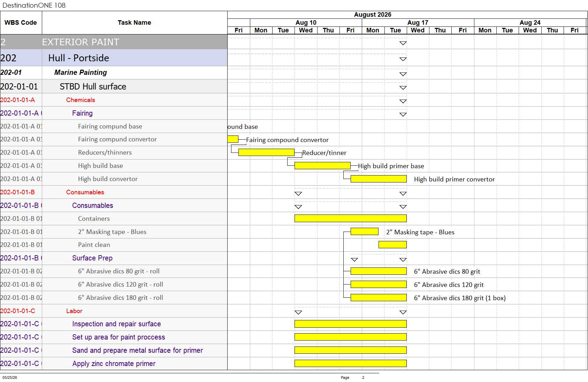
Task: Click the High build convertor task name
Action: (108, 179)
